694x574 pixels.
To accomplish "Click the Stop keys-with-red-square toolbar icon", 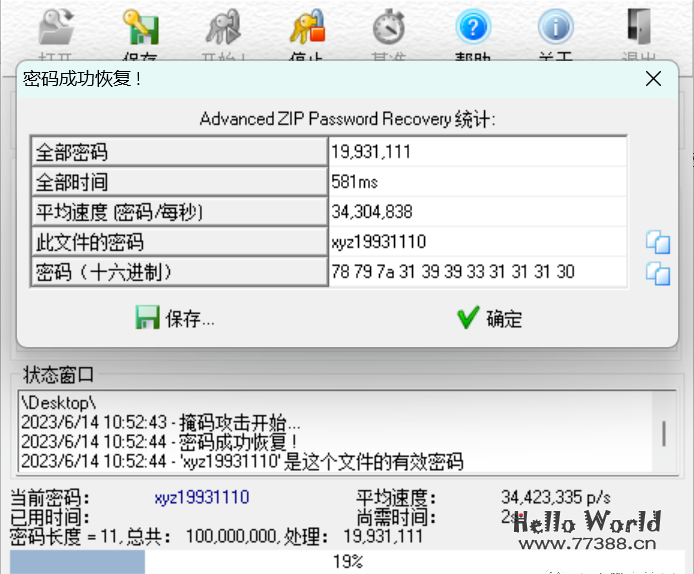I will [307, 27].
